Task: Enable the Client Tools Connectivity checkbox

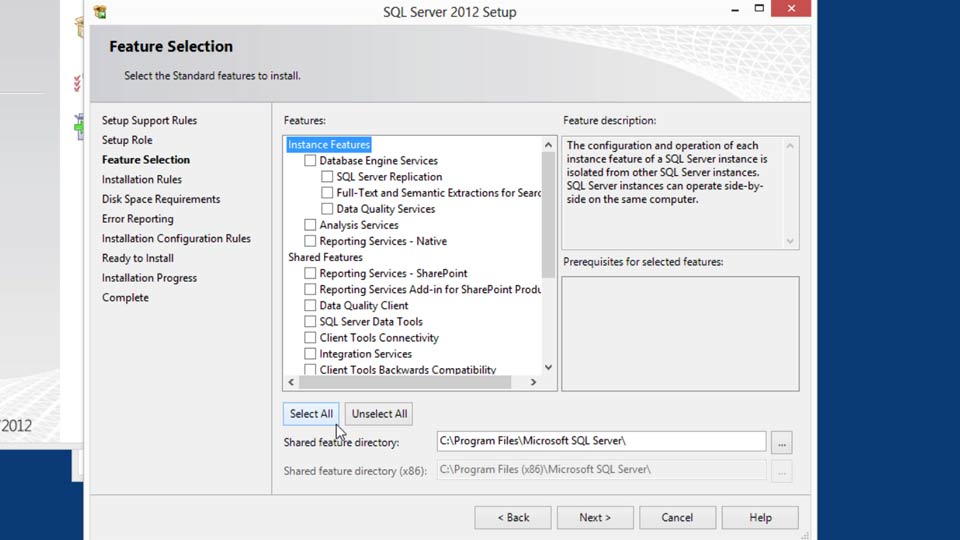Action: coord(310,337)
